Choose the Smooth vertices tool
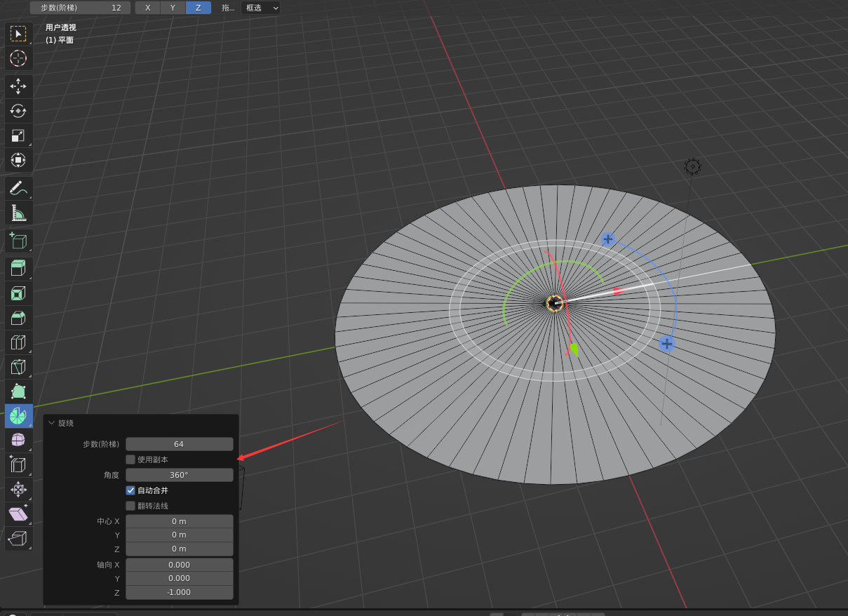This screenshot has height=616, width=848. 18,441
